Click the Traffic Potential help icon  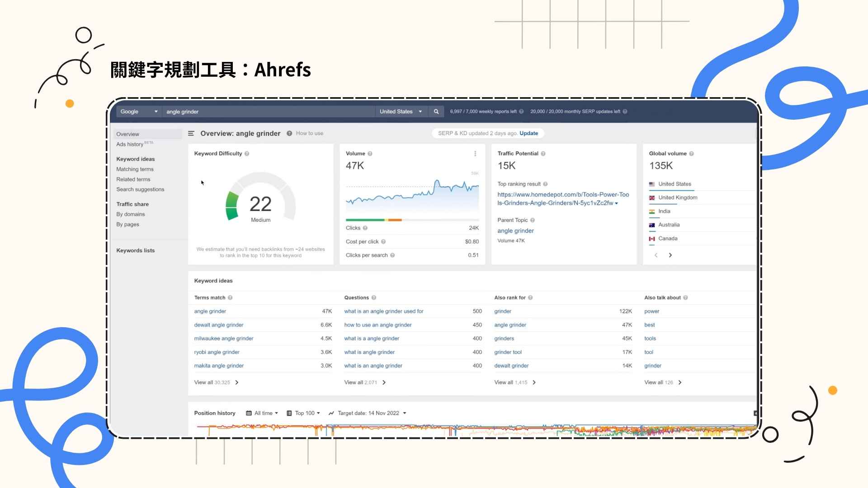click(543, 154)
